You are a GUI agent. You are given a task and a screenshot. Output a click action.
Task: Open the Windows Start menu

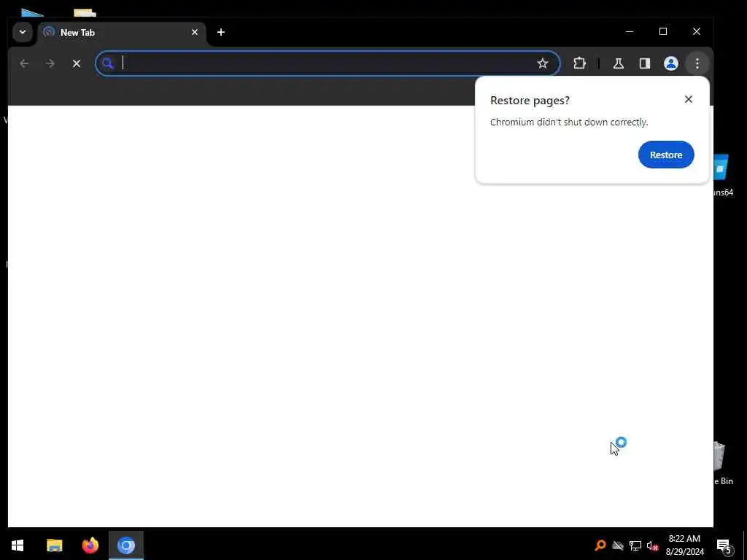(18, 545)
